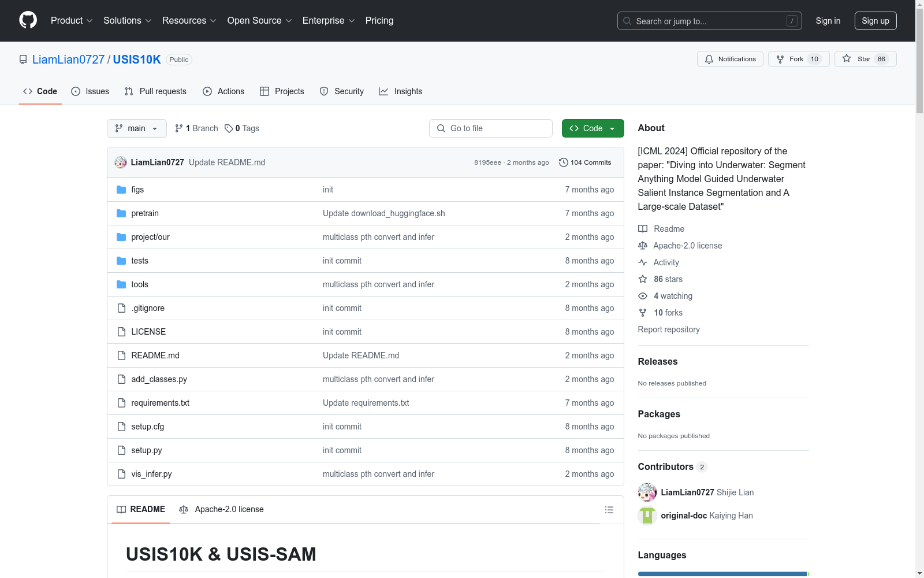Open the Update download_huggingface.sh commit message
This screenshot has height=578, width=924.
tap(384, 213)
